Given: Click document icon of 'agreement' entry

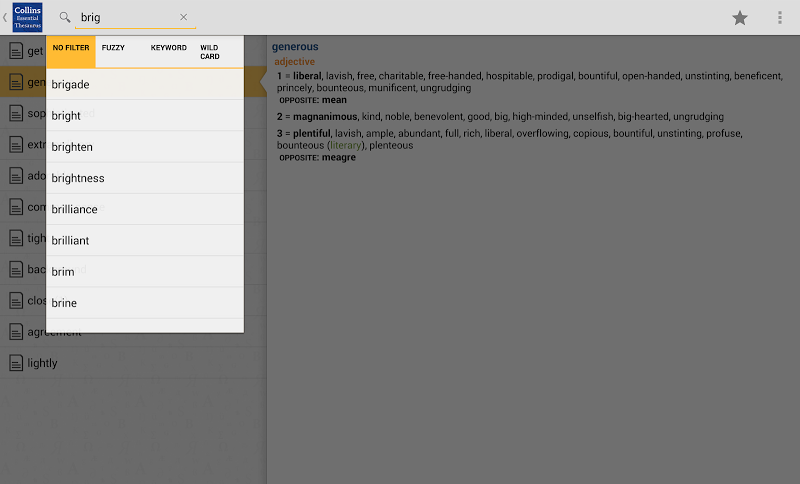Looking at the screenshot, I should [16, 332].
